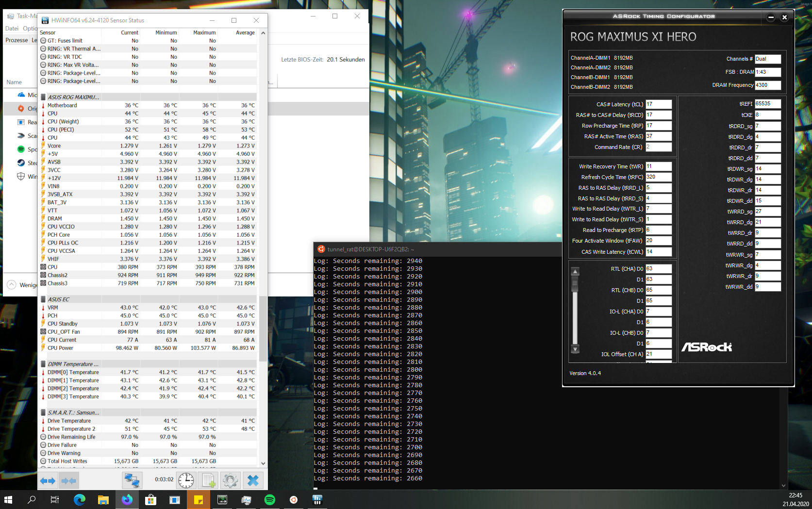Switch to Firefox in the taskbar

click(127, 499)
